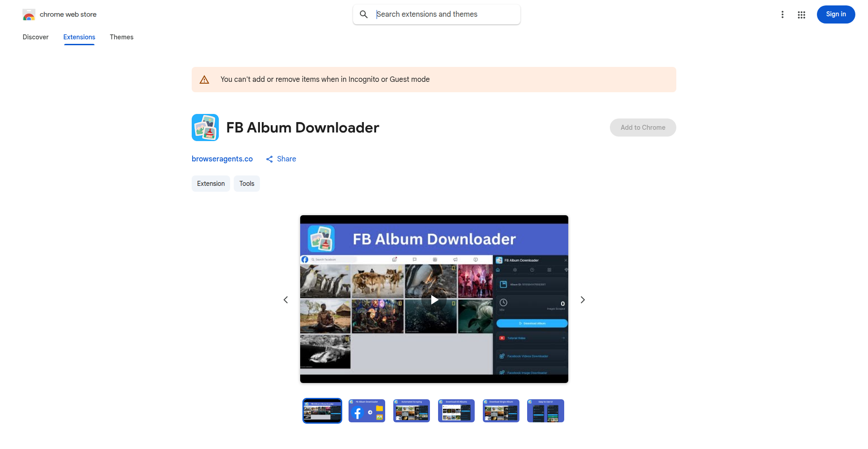Share this extension
This screenshot has width=868, height=449.
point(281,159)
